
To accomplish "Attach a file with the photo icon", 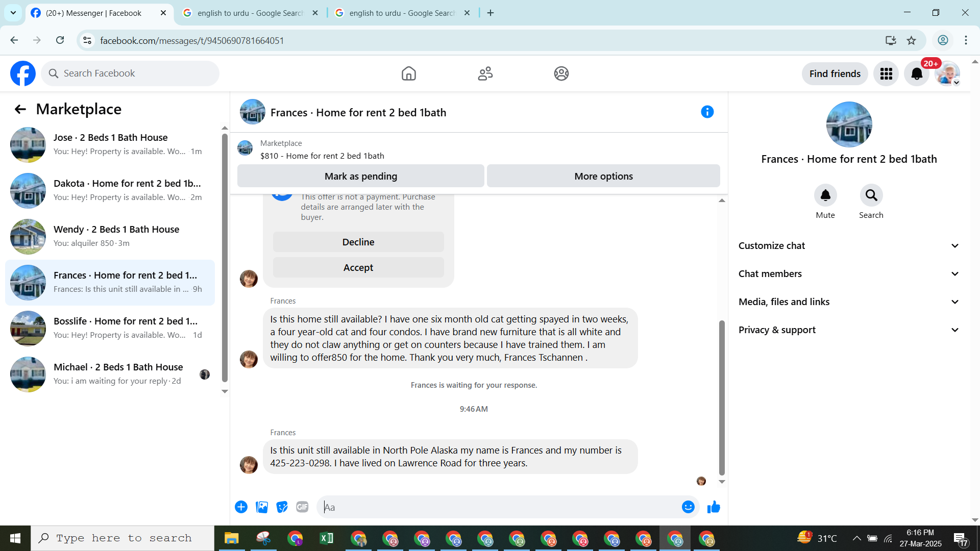I will pyautogui.click(x=262, y=507).
